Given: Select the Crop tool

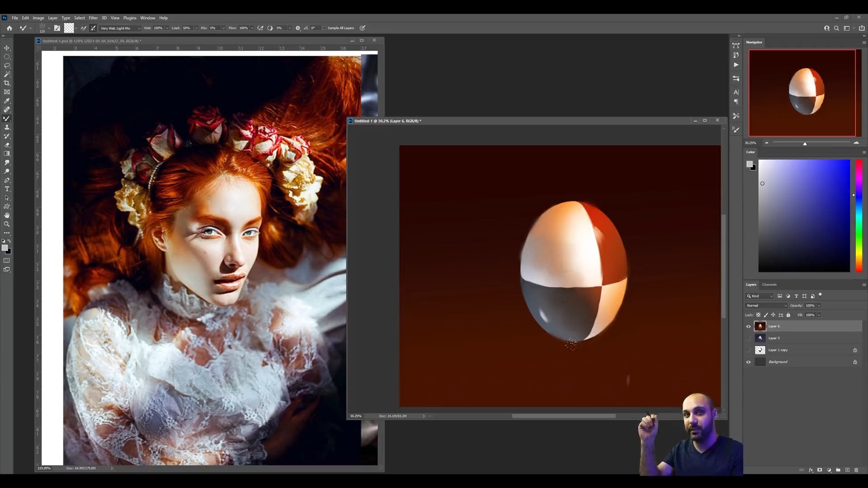Looking at the screenshot, I should [x=7, y=83].
